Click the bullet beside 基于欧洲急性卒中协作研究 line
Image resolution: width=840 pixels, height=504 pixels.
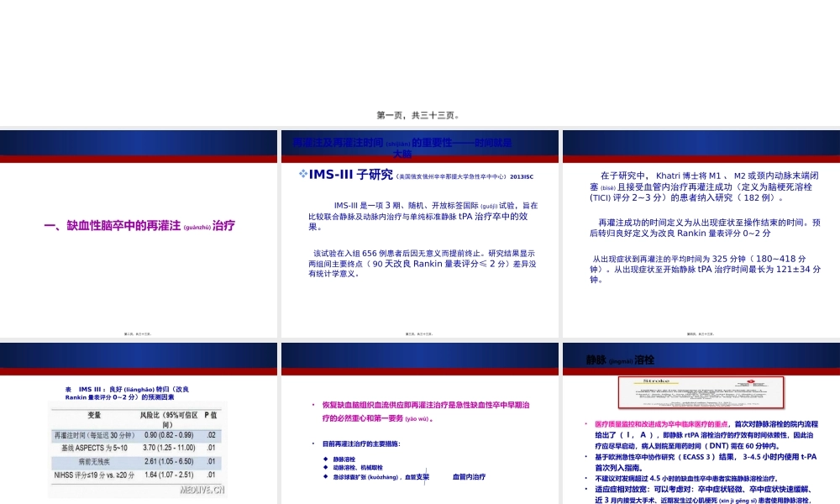[x=584, y=456]
